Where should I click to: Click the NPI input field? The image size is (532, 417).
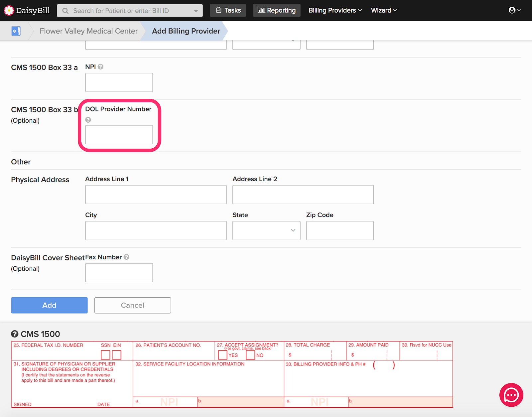(119, 82)
